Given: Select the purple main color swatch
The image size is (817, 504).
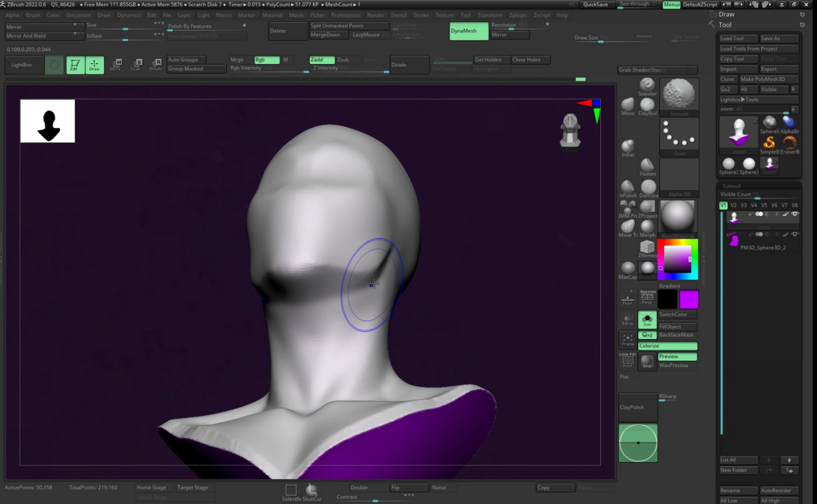Looking at the screenshot, I should coord(688,299).
